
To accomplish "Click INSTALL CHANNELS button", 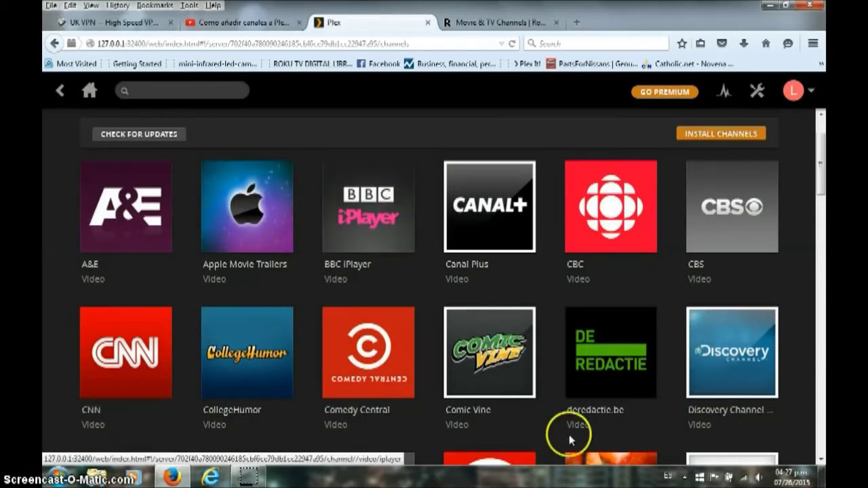I will pos(721,134).
